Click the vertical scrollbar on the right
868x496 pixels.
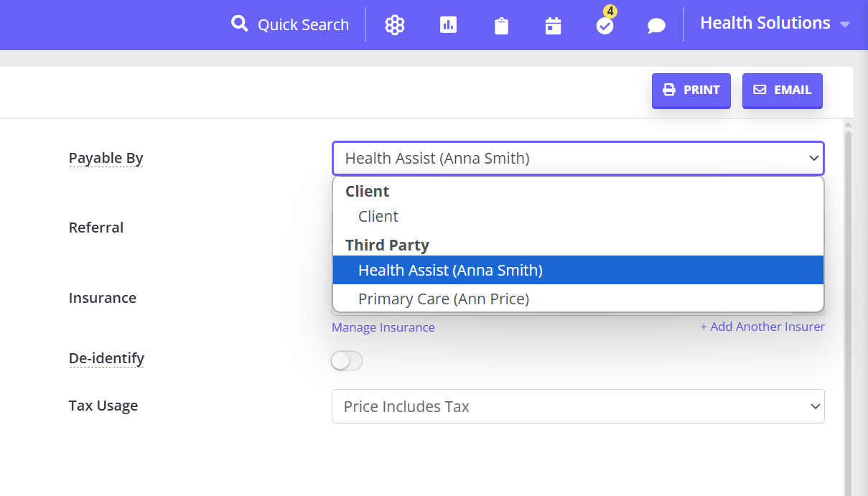coord(848,309)
